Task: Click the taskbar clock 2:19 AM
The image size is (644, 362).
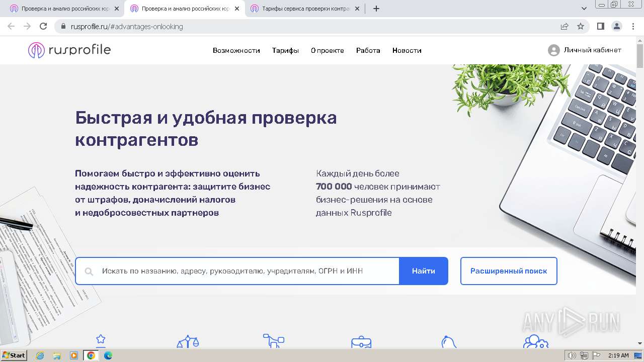Action: pyautogui.click(x=618, y=355)
